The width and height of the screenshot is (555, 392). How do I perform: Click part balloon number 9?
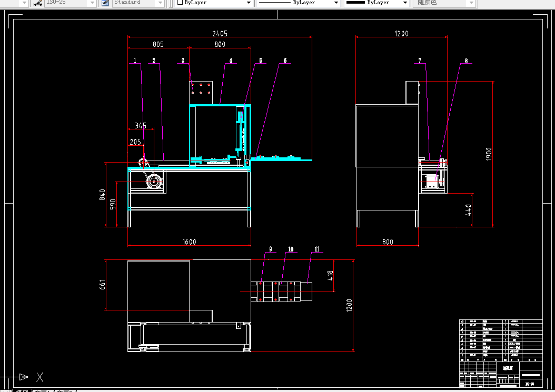pyautogui.click(x=271, y=249)
